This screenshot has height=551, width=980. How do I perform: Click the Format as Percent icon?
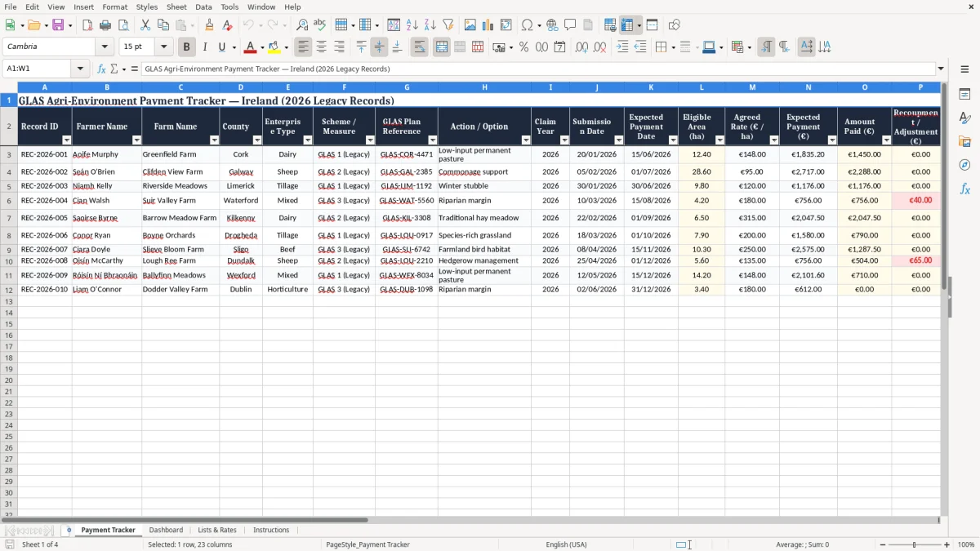point(523,47)
